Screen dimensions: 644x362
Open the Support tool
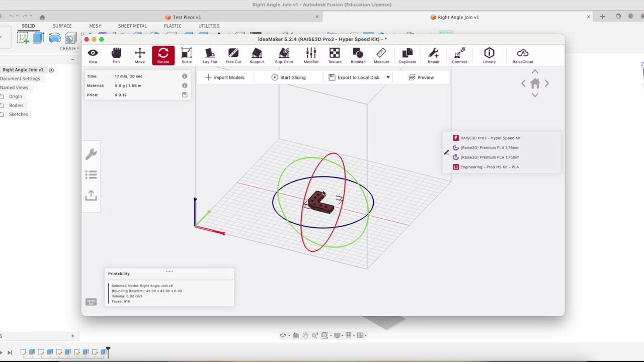[x=257, y=55]
